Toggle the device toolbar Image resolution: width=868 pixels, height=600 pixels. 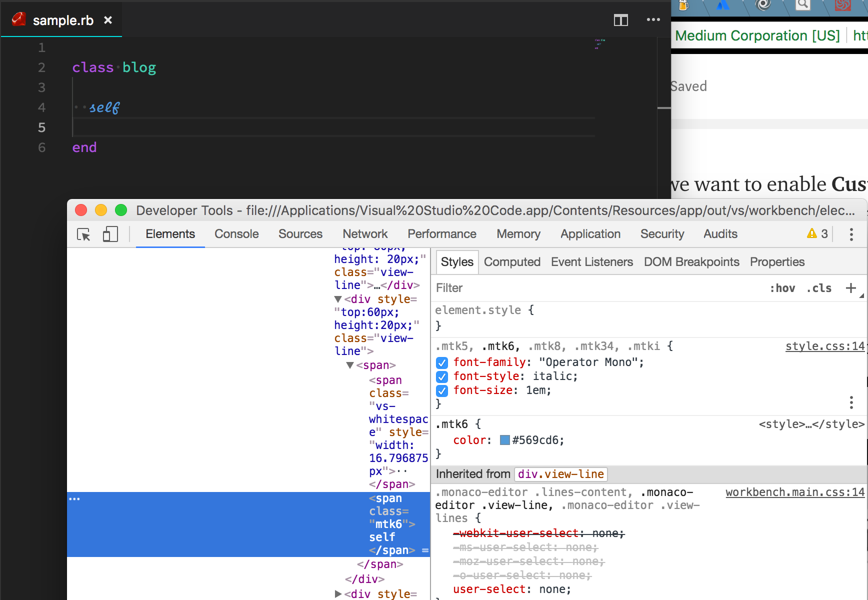(x=110, y=234)
